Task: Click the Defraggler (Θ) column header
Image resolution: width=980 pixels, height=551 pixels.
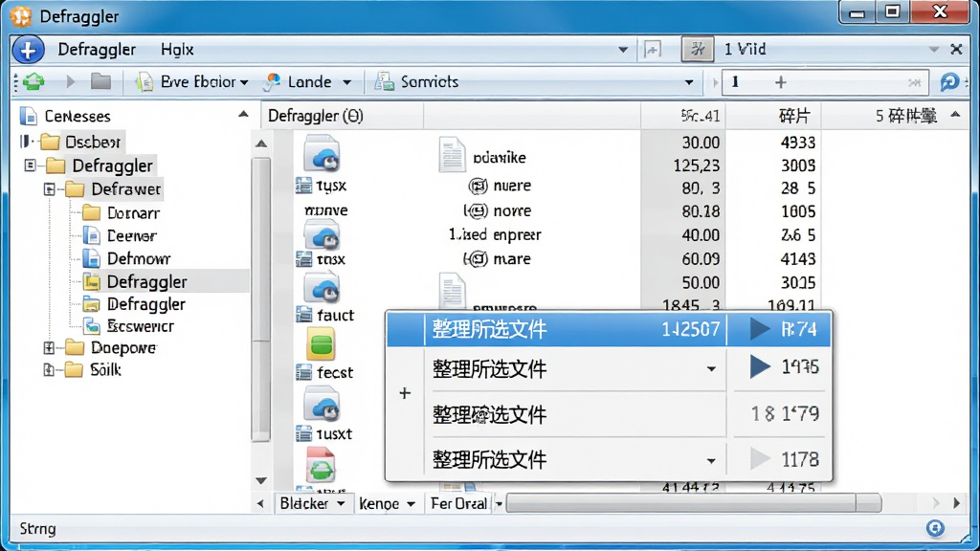Action: (343, 116)
